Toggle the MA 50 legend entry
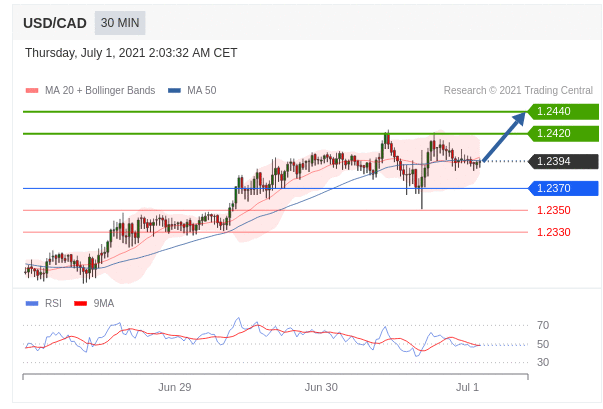 [192, 90]
